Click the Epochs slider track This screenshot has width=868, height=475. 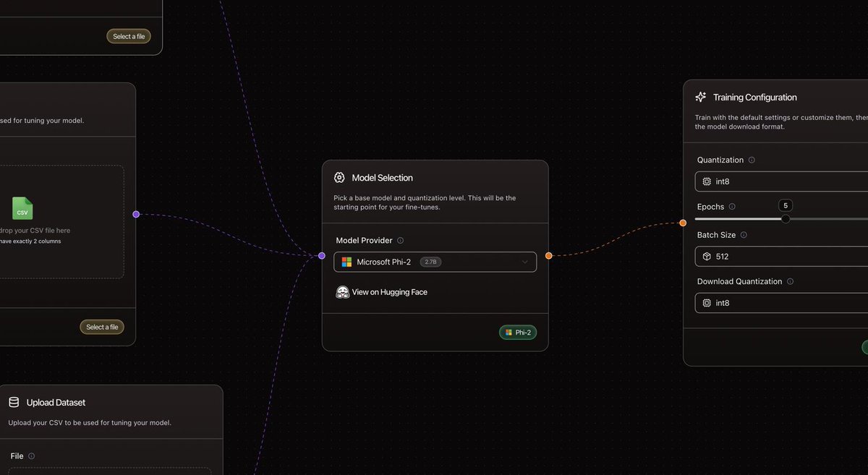(781, 218)
